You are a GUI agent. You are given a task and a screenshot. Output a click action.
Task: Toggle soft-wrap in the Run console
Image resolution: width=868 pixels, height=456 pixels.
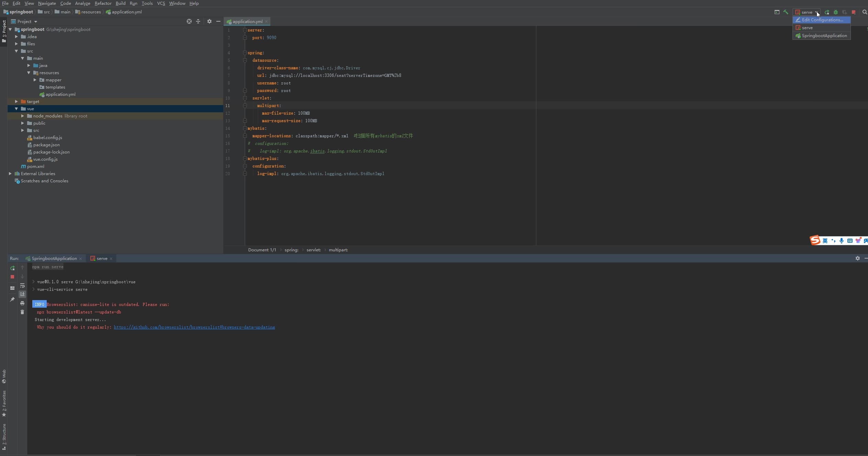point(22,286)
